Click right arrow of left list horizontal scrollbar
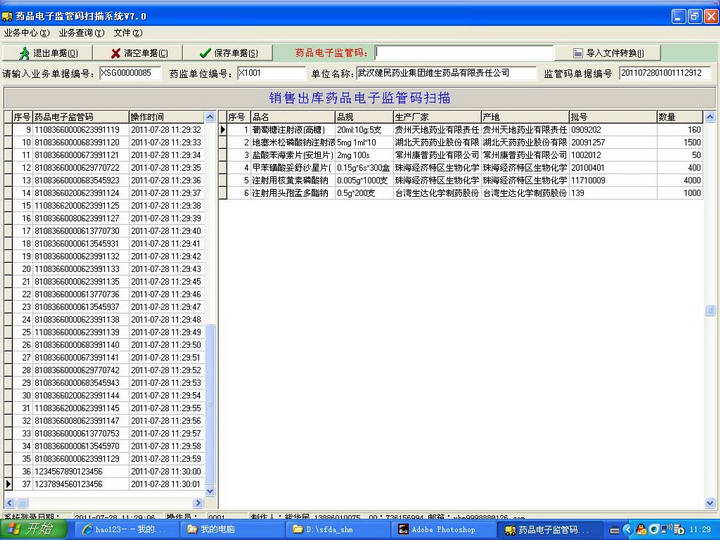The height and width of the screenshot is (540, 720). coord(198,503)
